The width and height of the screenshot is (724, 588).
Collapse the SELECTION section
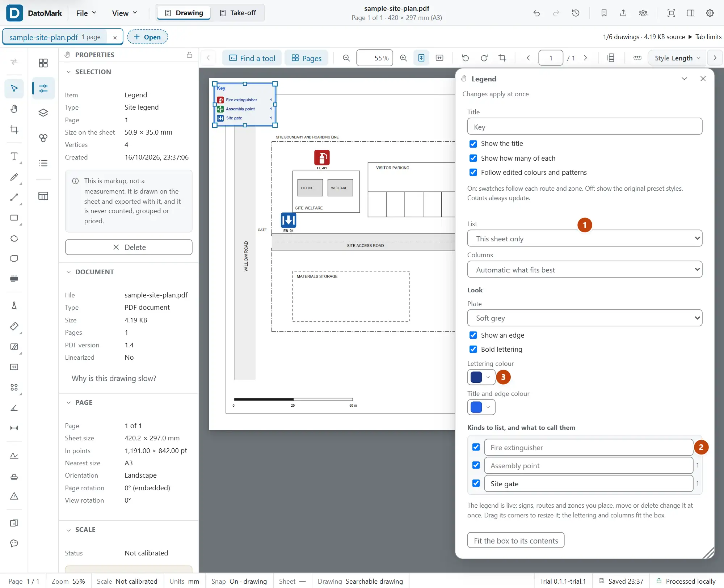68,72
